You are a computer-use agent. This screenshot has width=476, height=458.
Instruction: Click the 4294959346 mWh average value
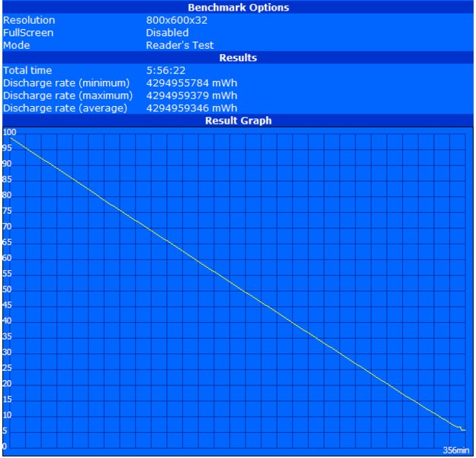click(x=191, y=108)
